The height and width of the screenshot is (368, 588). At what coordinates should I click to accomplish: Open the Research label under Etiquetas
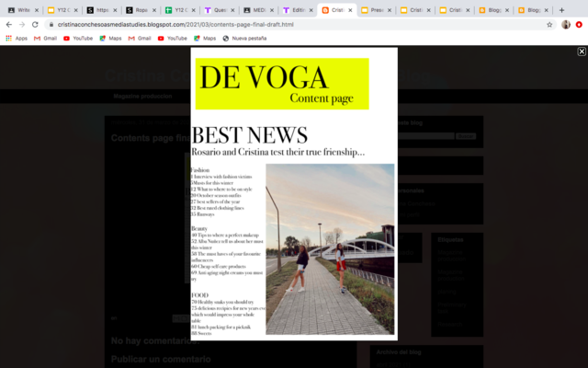point(449,324)
